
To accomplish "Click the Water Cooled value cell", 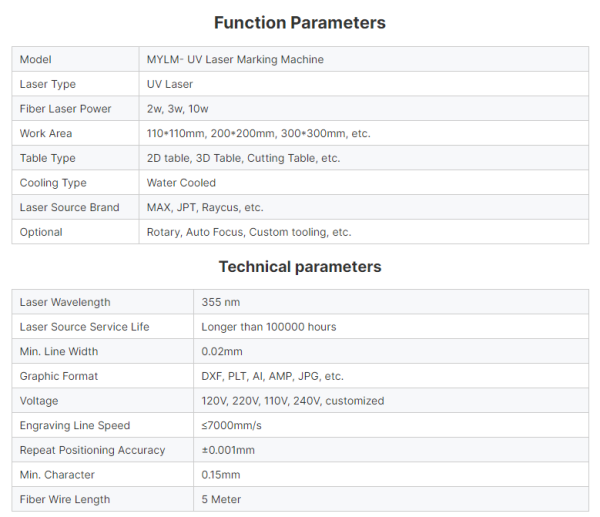I will 364,183.
